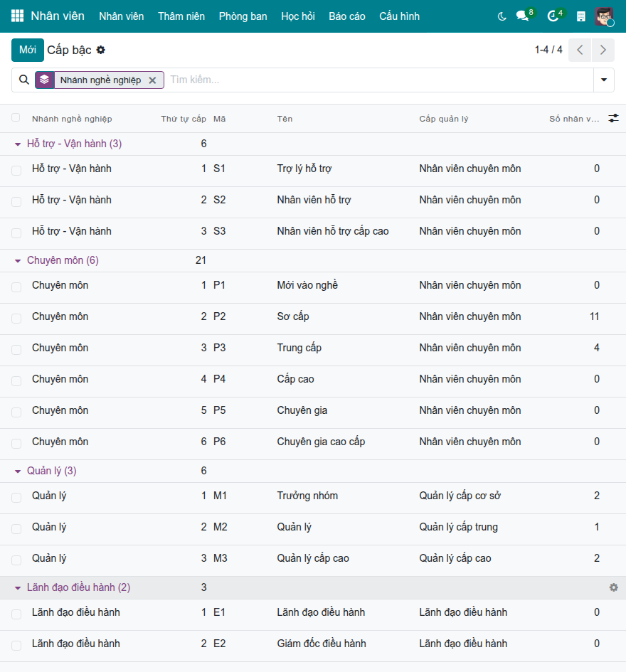Open the messages chat icon
The height and width of the screenshot is (672, 626).
(522, 16)
